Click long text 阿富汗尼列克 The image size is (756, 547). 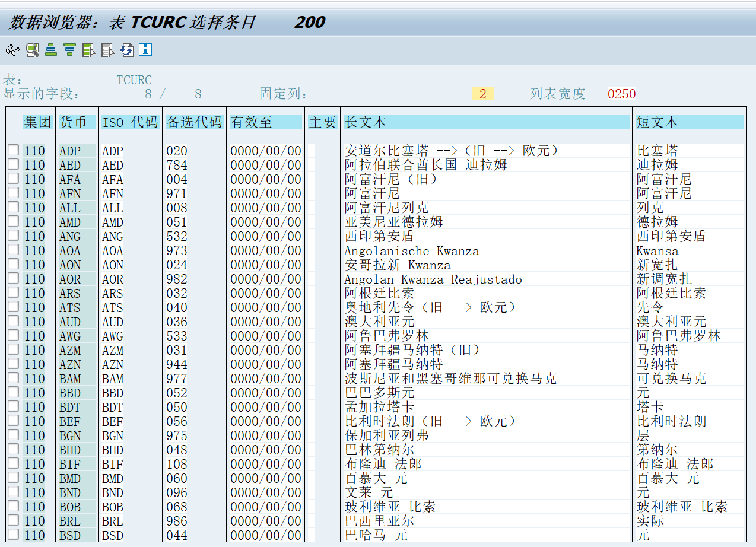point(387,208)
